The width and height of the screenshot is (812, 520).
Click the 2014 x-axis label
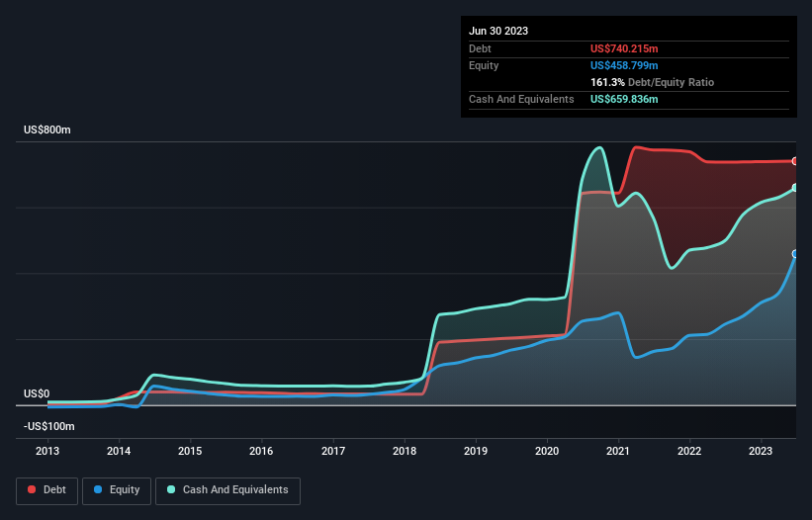click(119, 451)
